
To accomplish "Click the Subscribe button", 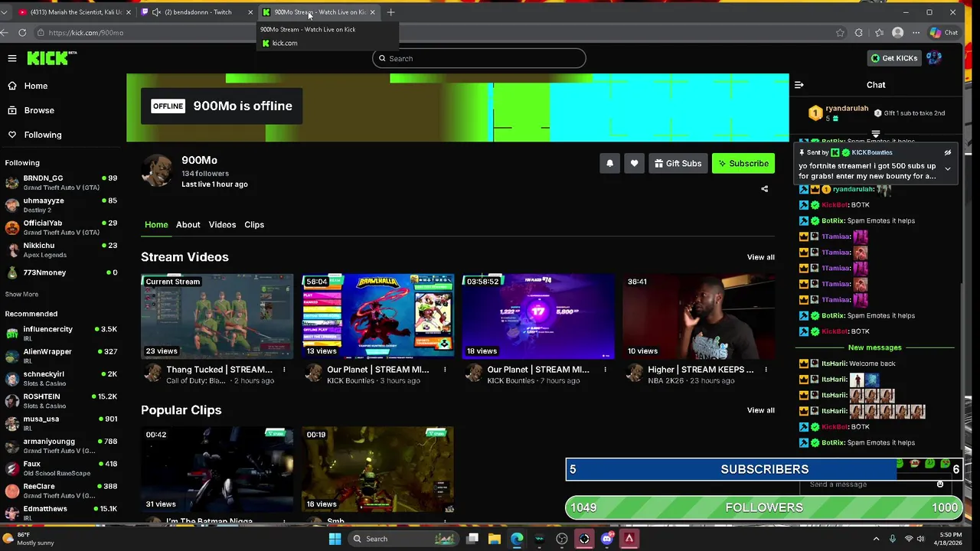I will pos(743,163).
